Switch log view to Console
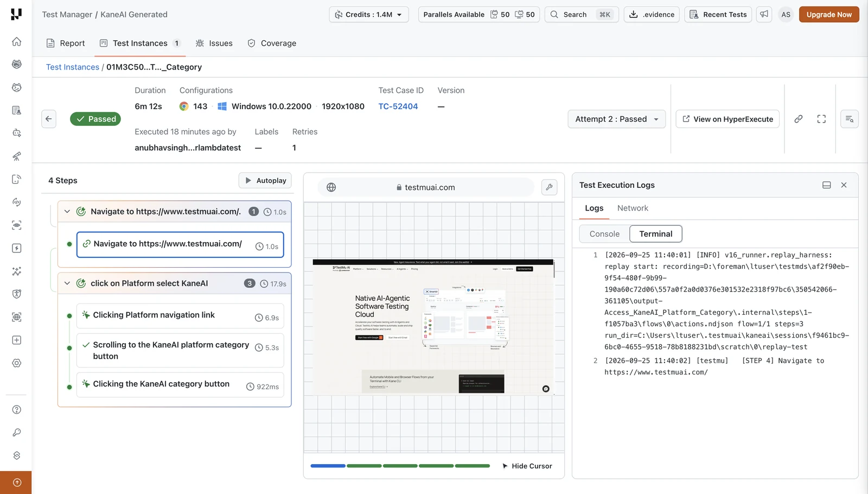The height and width of the screenshot is (494, 868). (604, 234)
